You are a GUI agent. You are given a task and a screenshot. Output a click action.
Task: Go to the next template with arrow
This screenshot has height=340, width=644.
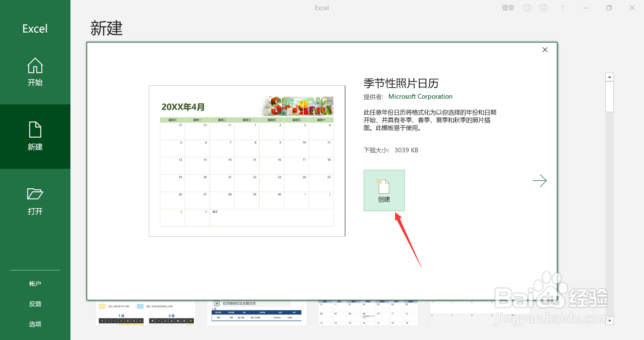click(x=539, y=181)
